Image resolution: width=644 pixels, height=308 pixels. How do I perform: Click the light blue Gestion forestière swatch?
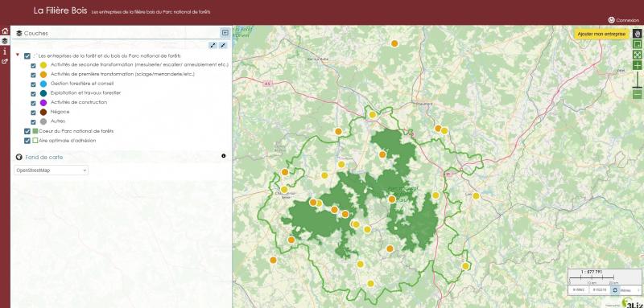click(x=43, y=84)
